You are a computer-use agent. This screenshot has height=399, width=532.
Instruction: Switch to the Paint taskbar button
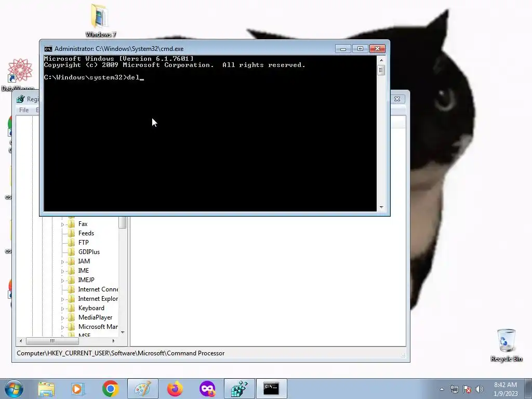142,389
